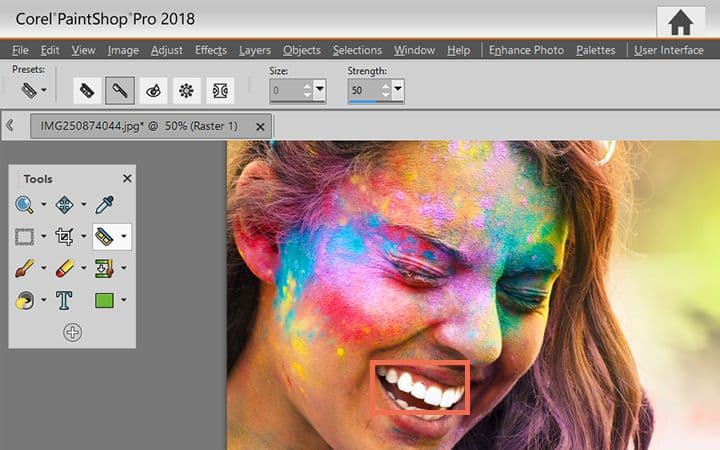720x450 pixels.
Task: Select the Dropper eyedropper tool
Action: click(x=104, y=205)
